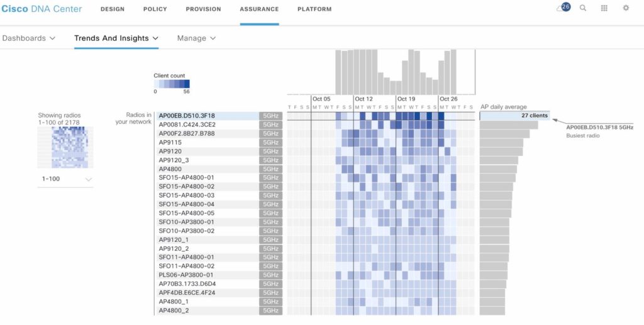Expand the Dashboards dropdown
644x325 pixels.
click(x=29, y=38)
